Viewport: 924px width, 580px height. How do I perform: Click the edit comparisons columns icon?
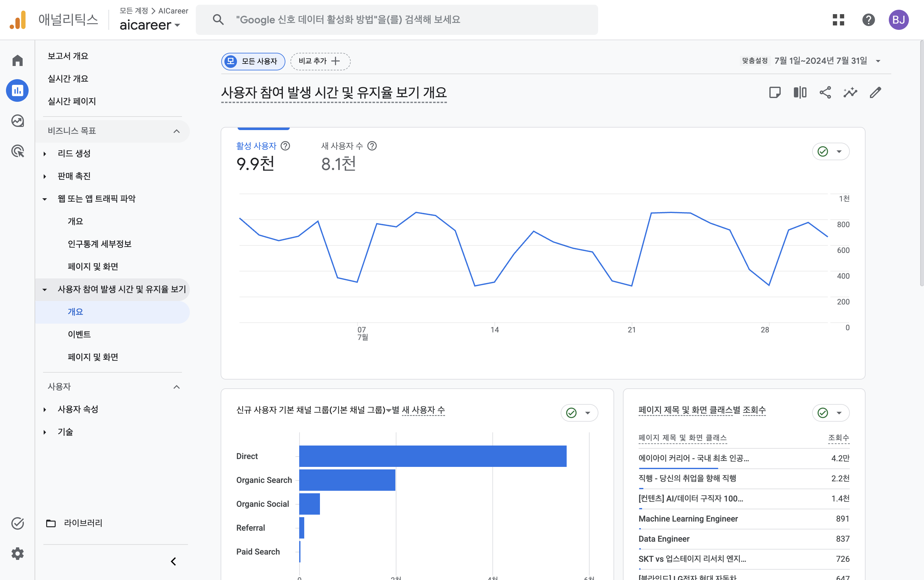800,92
